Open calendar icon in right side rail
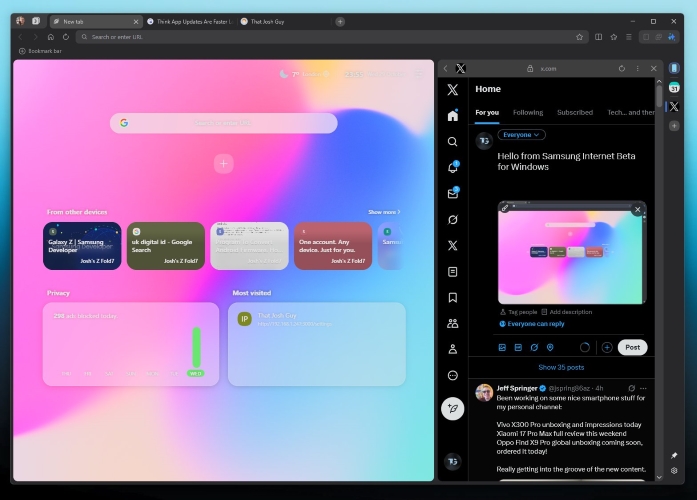 click(x=674, y=87)
